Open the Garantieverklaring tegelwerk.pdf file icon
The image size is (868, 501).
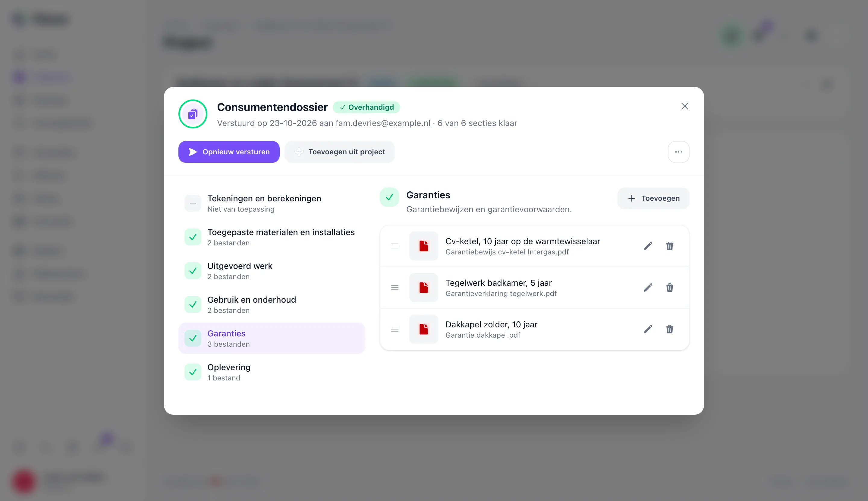423,288
